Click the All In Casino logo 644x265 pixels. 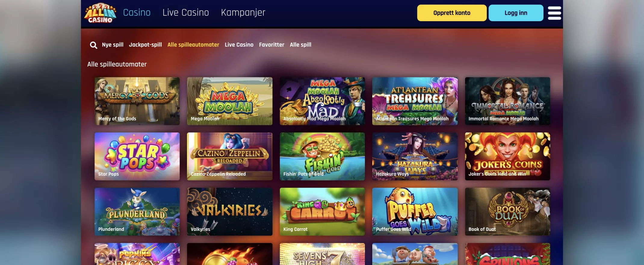pos(100,13)
